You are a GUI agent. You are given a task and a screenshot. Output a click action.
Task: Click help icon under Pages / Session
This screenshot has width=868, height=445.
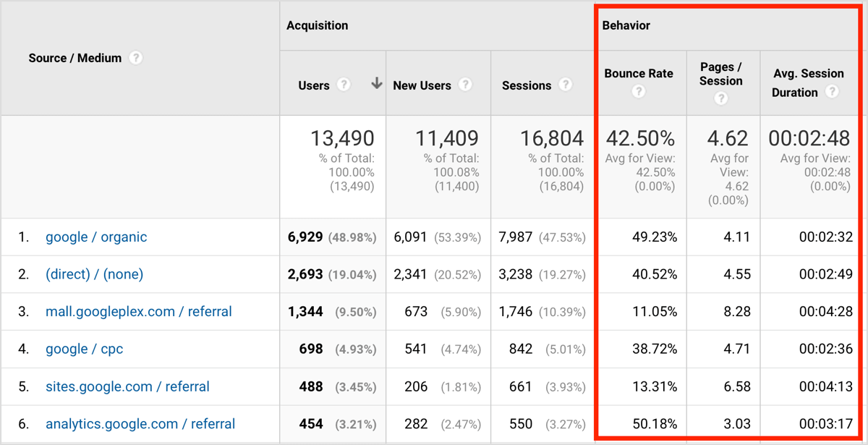(x=721, y=98)
